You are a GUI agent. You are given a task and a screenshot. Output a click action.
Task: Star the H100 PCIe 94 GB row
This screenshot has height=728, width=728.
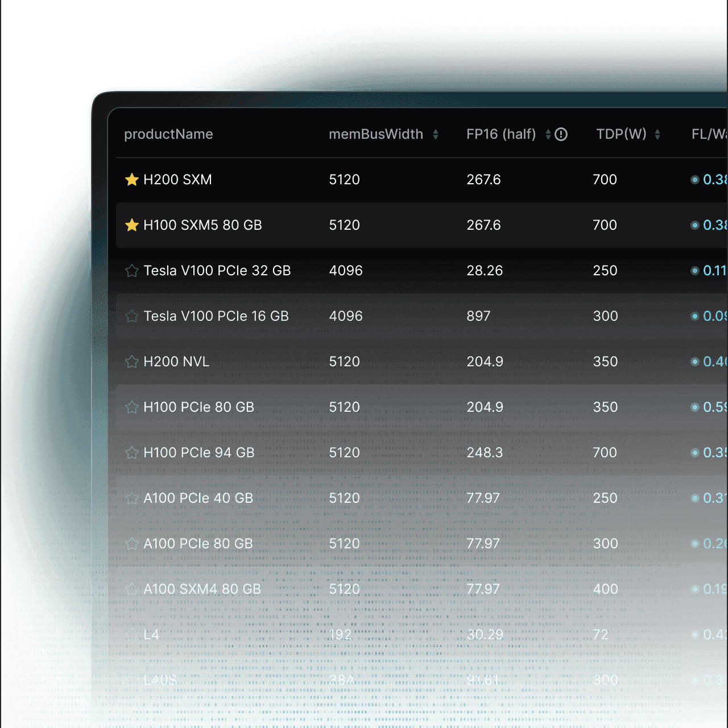click(x=132, y=453)
